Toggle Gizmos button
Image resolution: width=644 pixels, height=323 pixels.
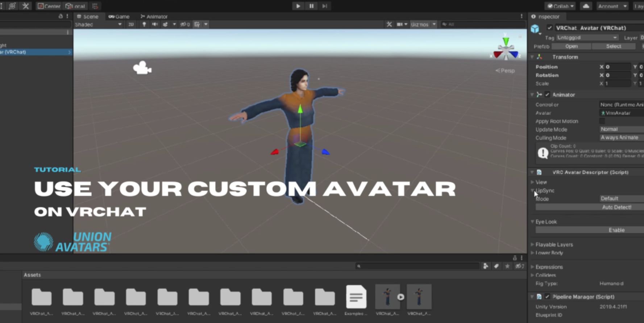pos(420,24)
